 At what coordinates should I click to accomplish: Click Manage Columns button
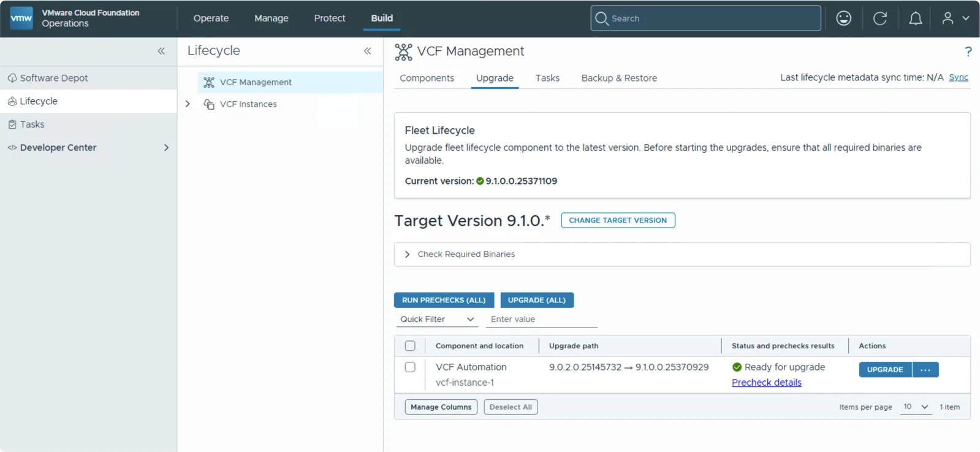[x=441, y=407]
